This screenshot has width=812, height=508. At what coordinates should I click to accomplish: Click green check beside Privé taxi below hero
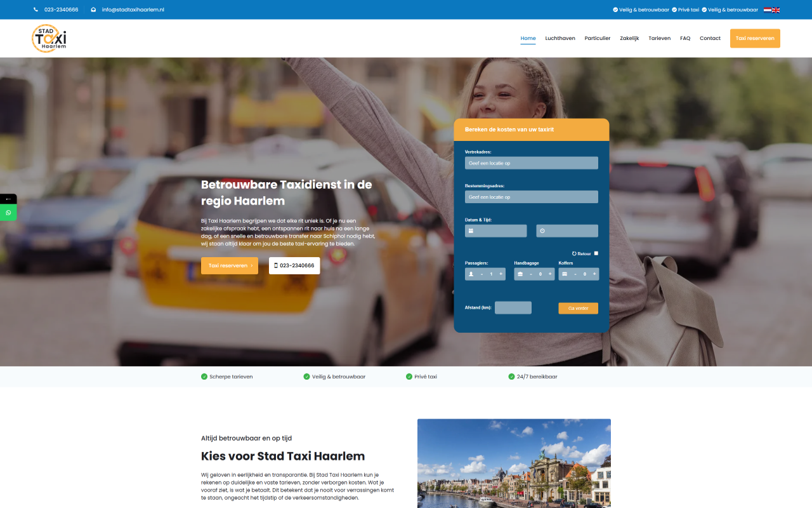pyautogui.click(x=409, y=377)
